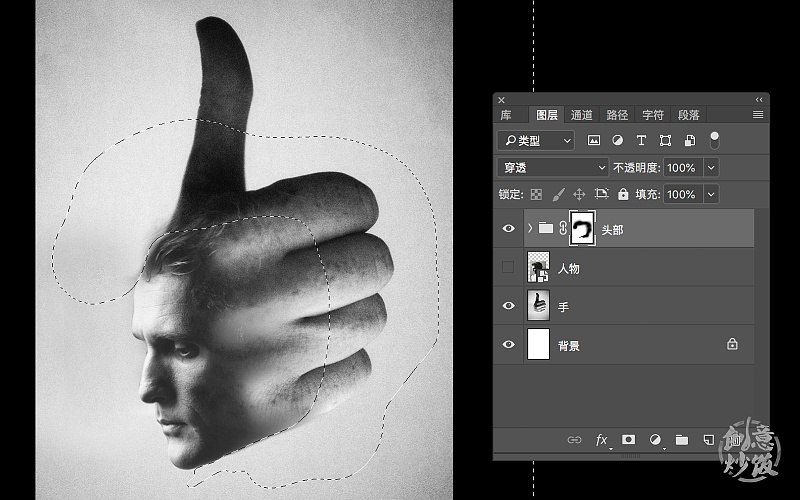Add a layer mask from bottom bar

[x=629, y=439]
